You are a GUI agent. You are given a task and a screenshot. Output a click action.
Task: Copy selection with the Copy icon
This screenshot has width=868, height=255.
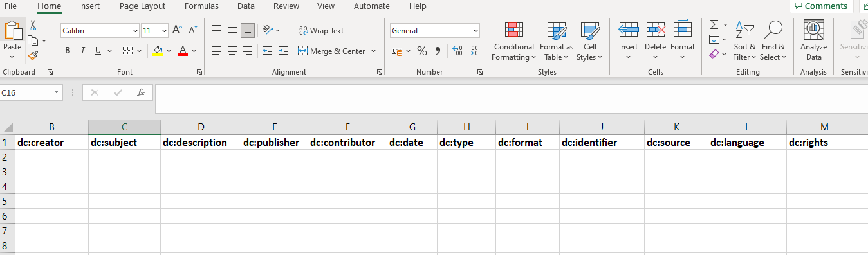(x=33, y=40)
